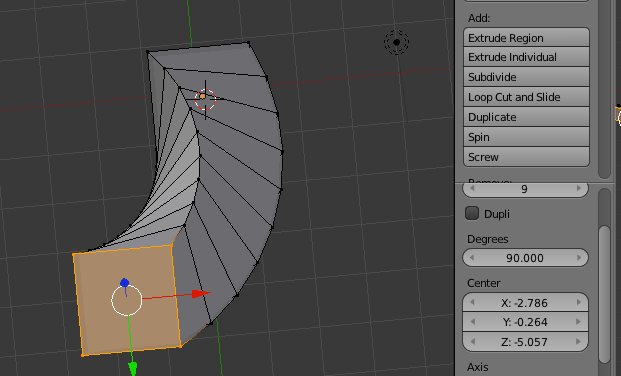Click the Extrude Individual button
Viewport: 621px width, 376px height.
[x=526, y=57]
